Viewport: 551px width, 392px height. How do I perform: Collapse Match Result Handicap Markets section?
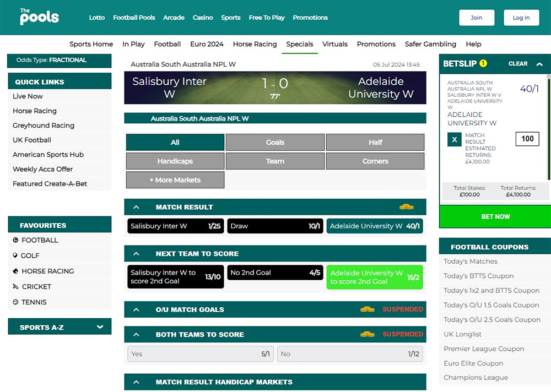[136, 382]
